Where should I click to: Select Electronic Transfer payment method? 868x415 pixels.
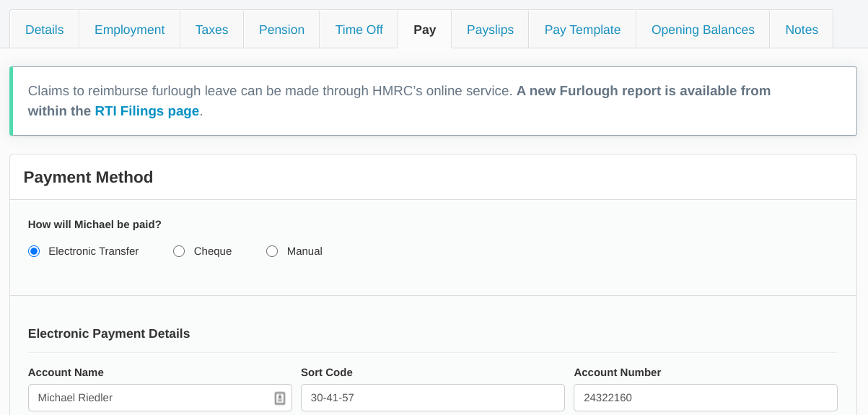34,251
